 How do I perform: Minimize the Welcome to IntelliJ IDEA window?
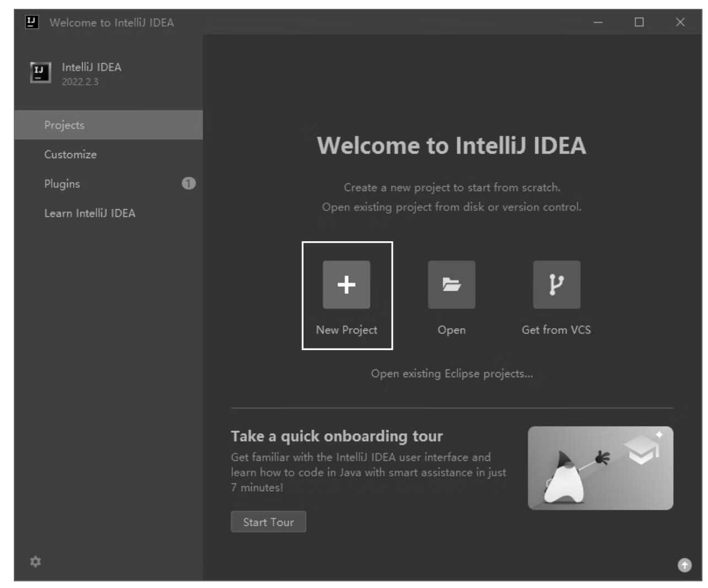598,22
